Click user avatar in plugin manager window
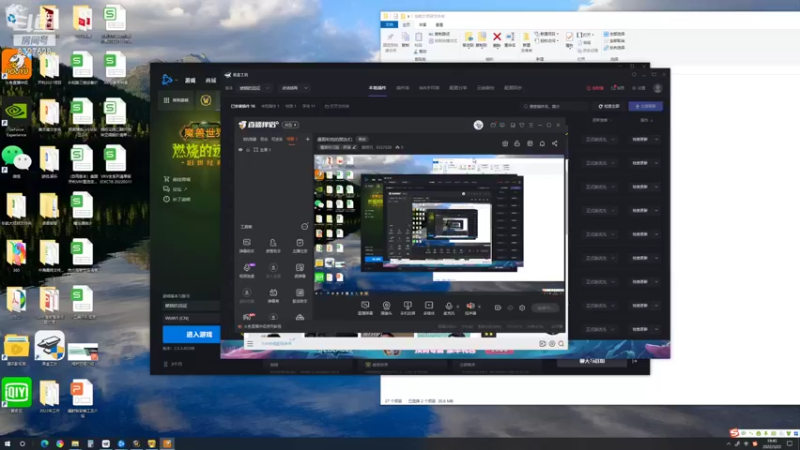 [x=658, y=88]
